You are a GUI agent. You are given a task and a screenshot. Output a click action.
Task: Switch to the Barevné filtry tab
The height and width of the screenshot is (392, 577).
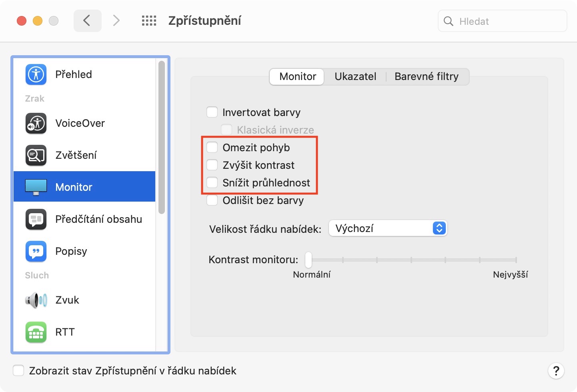[427, 76]
